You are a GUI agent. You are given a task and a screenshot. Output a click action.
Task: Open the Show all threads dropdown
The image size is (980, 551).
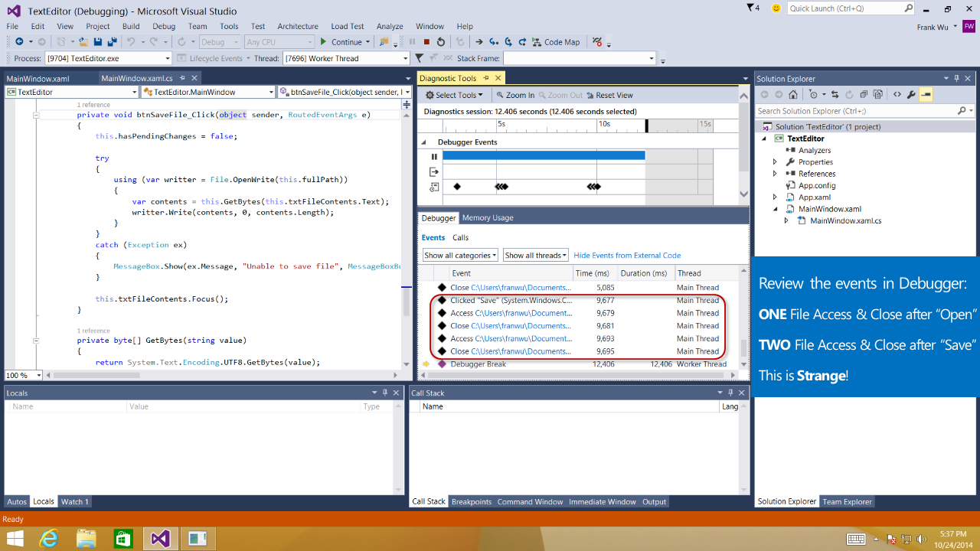[x=536, y=255]
